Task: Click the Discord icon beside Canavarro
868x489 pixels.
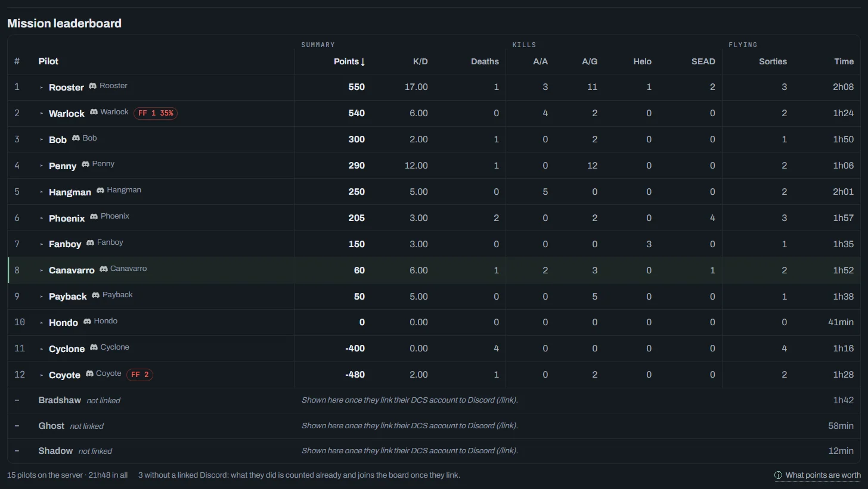Action: point(104,269)
